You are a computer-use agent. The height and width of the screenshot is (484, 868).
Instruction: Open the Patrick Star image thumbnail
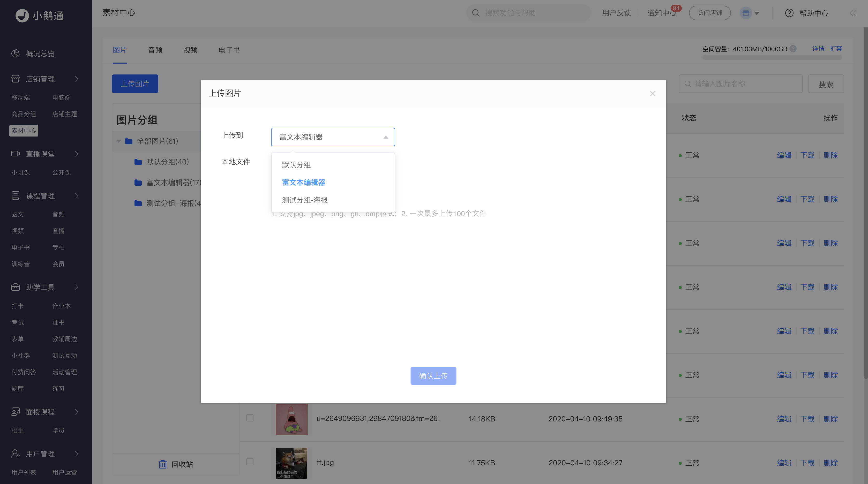point(292,419)
